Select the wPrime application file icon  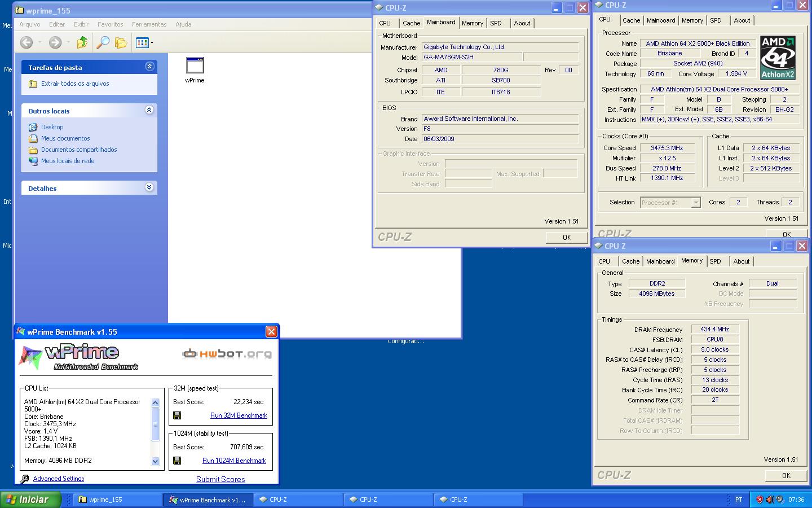coord(195,65)
